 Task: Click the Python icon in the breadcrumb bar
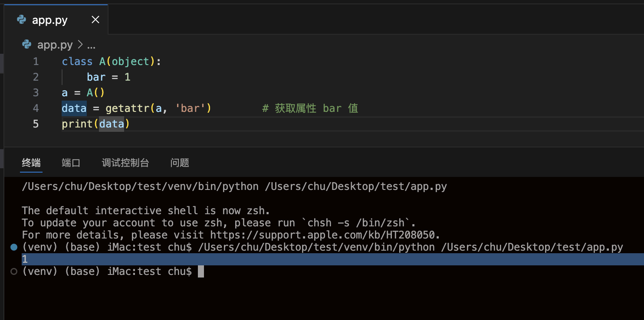(26, 45)
